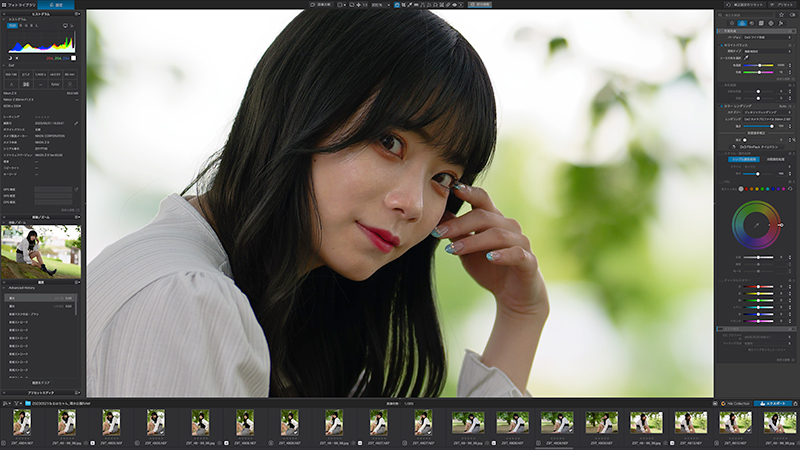Activate the red-eye tool (eye icon)
800x450 pixels.
tap(455, 5)
